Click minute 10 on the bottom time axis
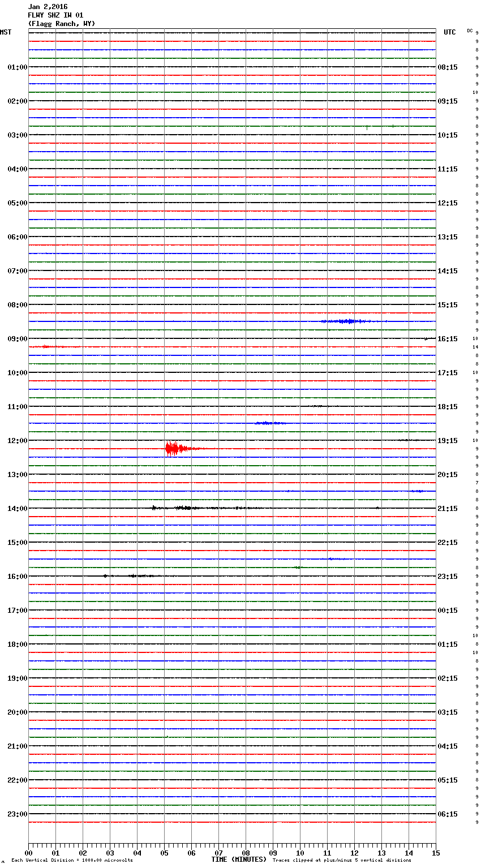Viewport: 481px width, 868px height. pos(300,853)
